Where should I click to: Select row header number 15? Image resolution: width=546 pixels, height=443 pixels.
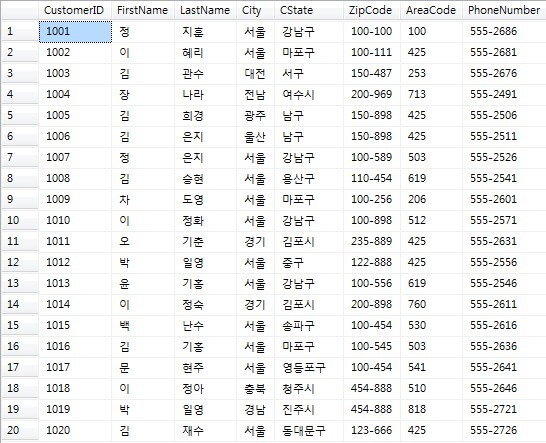[20, 325]
